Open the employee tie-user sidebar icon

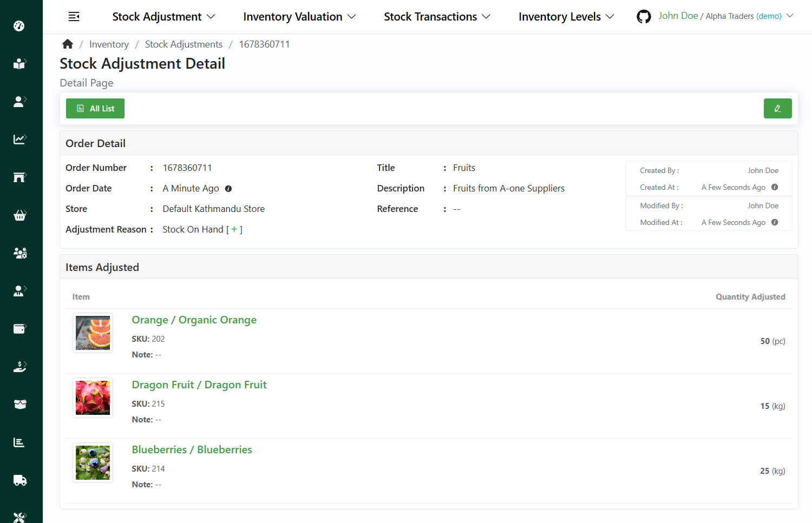[x=19, y=290]
